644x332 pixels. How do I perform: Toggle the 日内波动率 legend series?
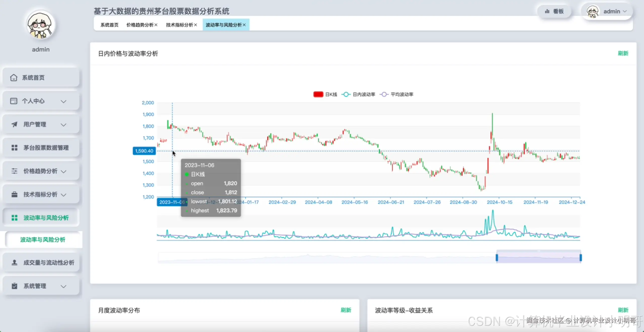(346, 94)
